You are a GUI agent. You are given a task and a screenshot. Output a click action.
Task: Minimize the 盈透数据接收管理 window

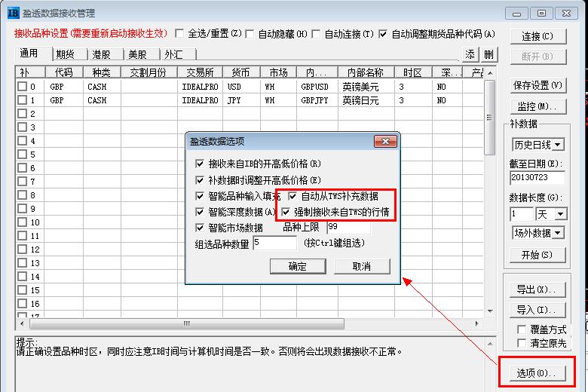pyautogui.click(x=516, y=13)
